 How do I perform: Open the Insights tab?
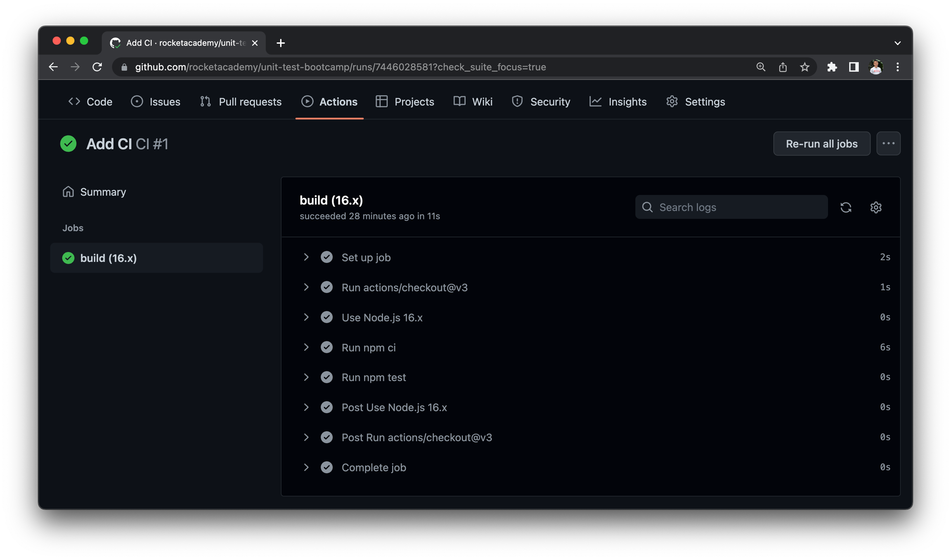pyautogui.click(x=618, y=102)
